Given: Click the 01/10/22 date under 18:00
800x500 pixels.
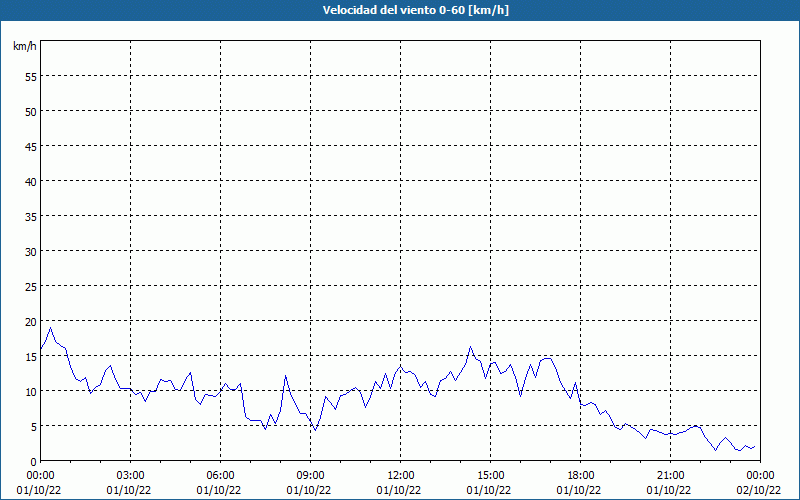Looking at the screenshot, I should pyautogui.click(x=579, y=490).
